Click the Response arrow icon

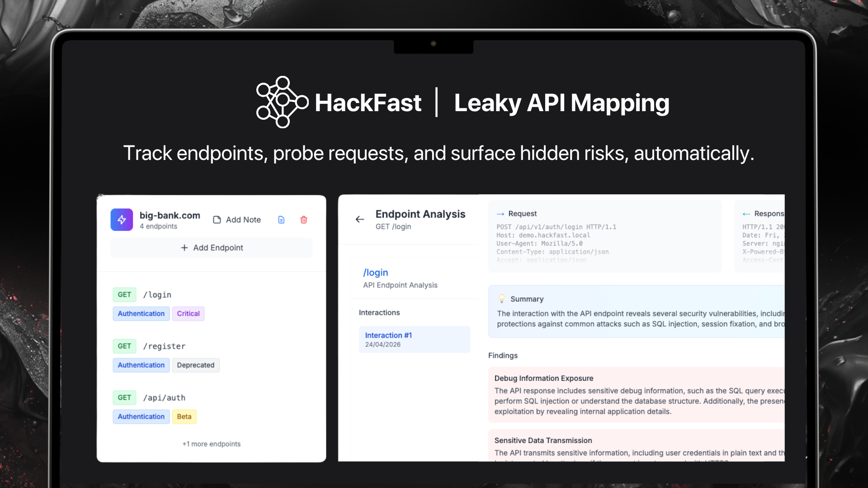pyautogui.click(x=746, y=214)
